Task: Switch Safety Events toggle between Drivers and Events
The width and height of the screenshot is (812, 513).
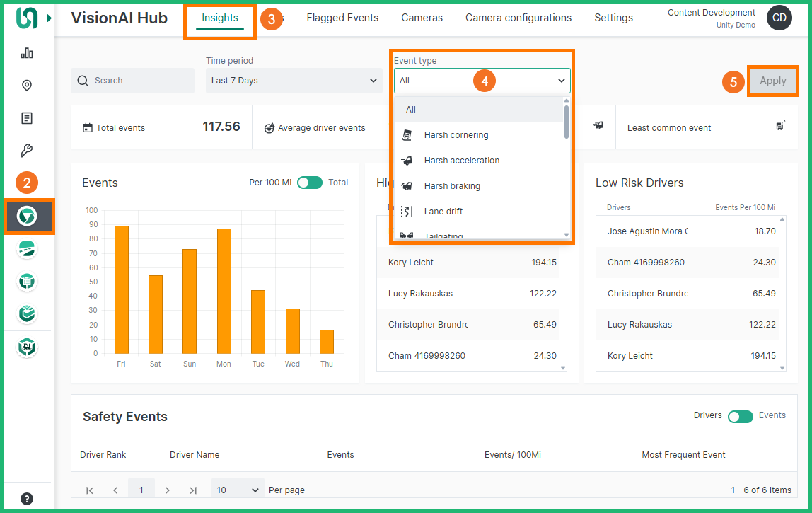Action: click(740, 416)
